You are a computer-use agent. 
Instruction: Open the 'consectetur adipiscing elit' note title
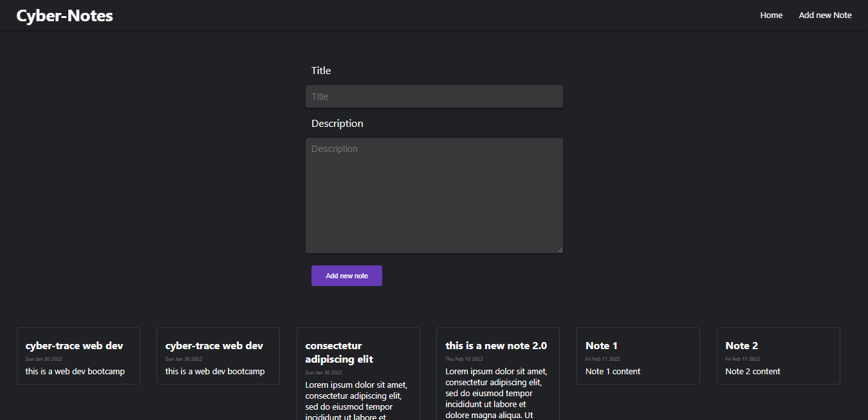339,352
